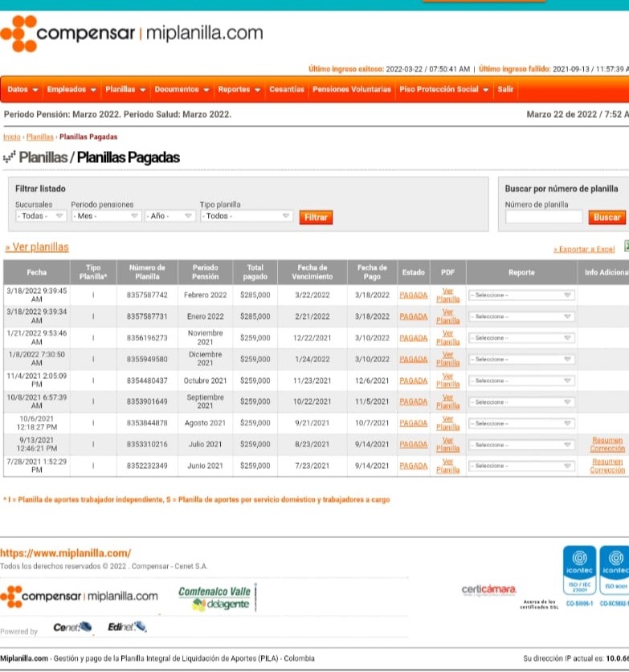
Task: Open the Mes period dropdown
Action: click(x=106, y=216)
